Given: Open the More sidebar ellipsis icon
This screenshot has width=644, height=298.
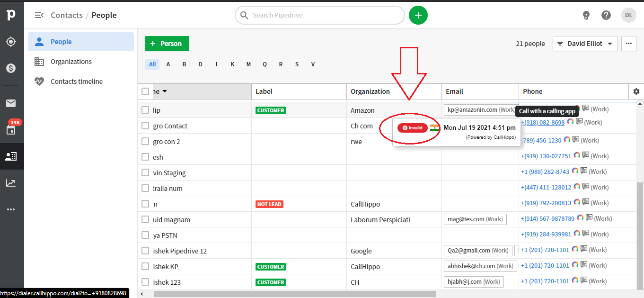Looking at the screenshot, I should point(11,209).
